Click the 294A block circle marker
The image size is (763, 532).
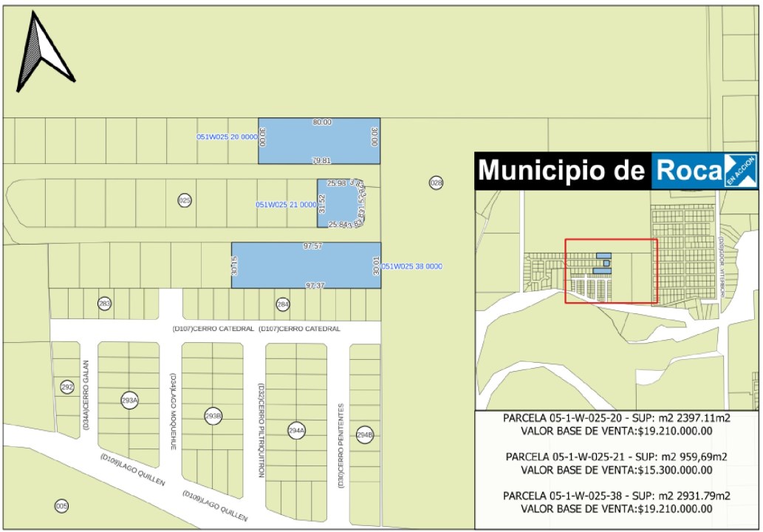click(296, 430)
